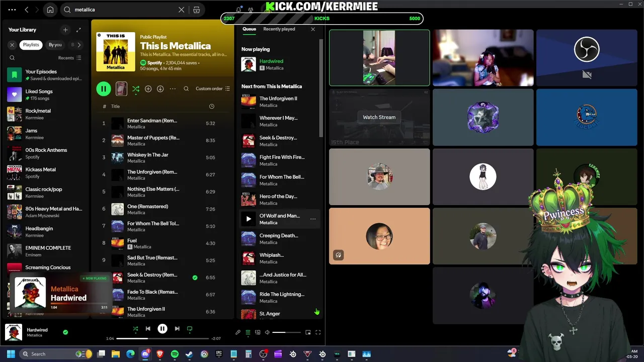
Task: Toggle playlist shuffle beside green pause button
Action: pos(136,89)
